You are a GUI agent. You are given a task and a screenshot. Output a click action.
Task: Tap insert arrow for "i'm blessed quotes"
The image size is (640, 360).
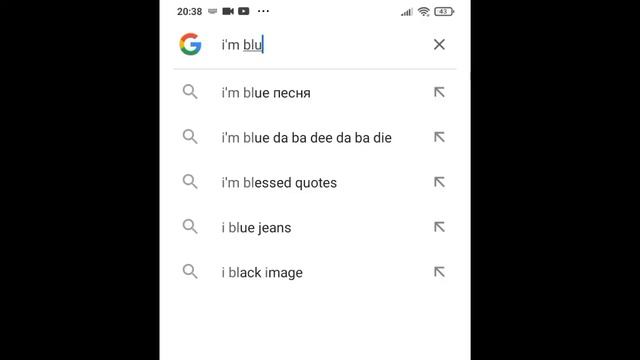(439, 182)
